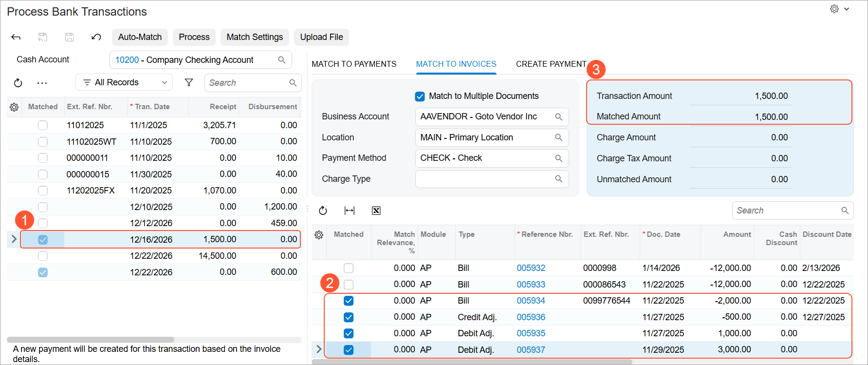Image resolution: width=868 pixels, height=365 pixels.
Task: Open reference number 005937 link
Action: coord(531,350)
